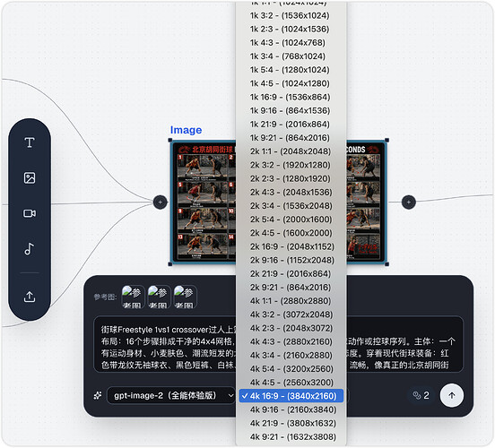Choose 2k 4:3 (2048x1536) size
Viewport: 495px width, 448px height.
click(291, 192)
